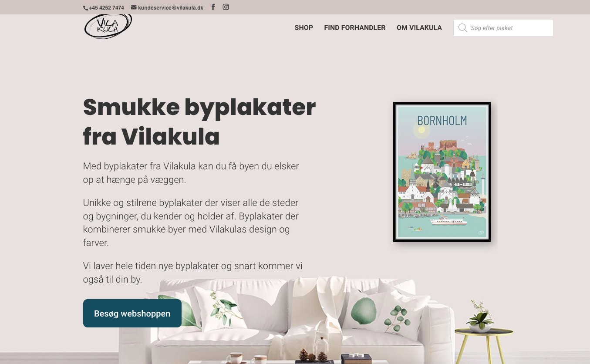Click the Besøg webshoppen button

tap(132, 313)
